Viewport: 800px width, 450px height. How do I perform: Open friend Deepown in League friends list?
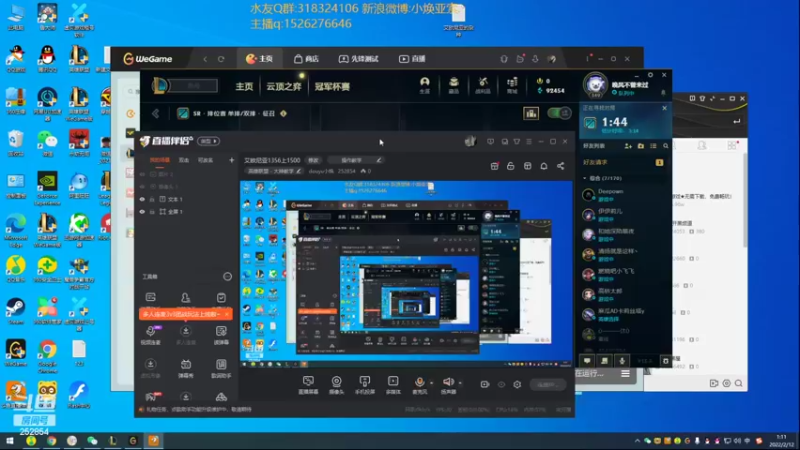(625, 195)
